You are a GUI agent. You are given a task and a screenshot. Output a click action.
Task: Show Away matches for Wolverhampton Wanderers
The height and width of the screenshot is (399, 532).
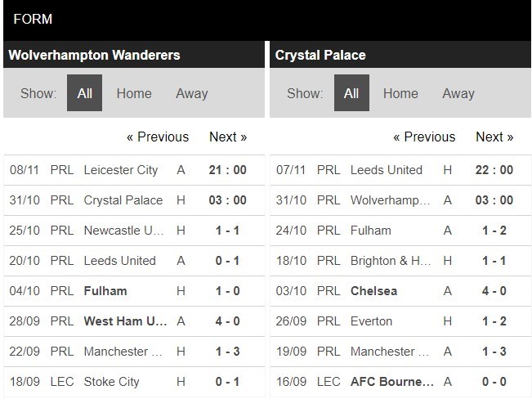pos(192,93)
